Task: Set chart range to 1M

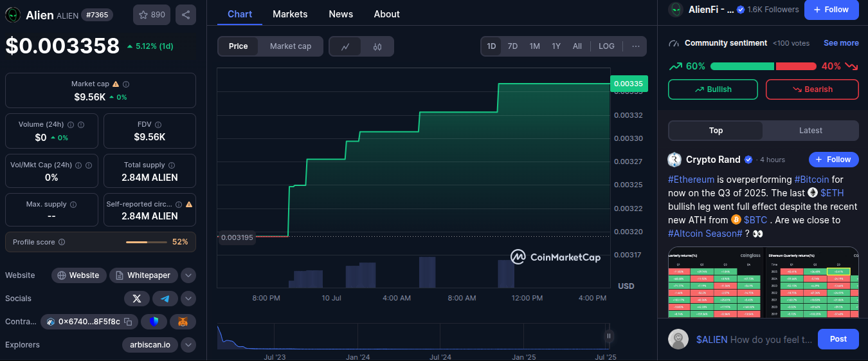Action: (x=534, y=46)
